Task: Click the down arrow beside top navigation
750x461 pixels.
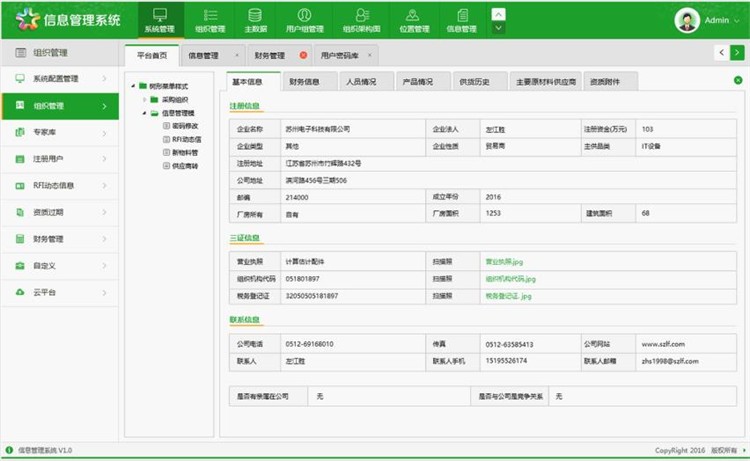Action: click(x=498, y=28)
